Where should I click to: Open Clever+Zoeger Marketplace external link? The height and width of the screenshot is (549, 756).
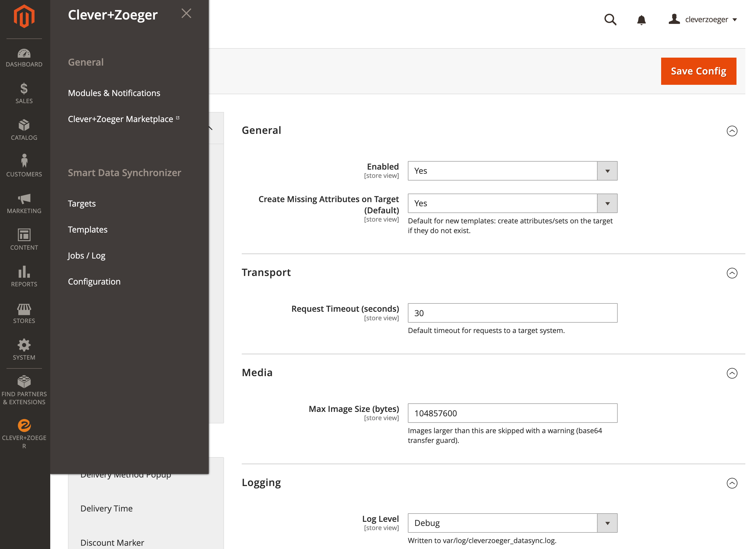[124, 119]
